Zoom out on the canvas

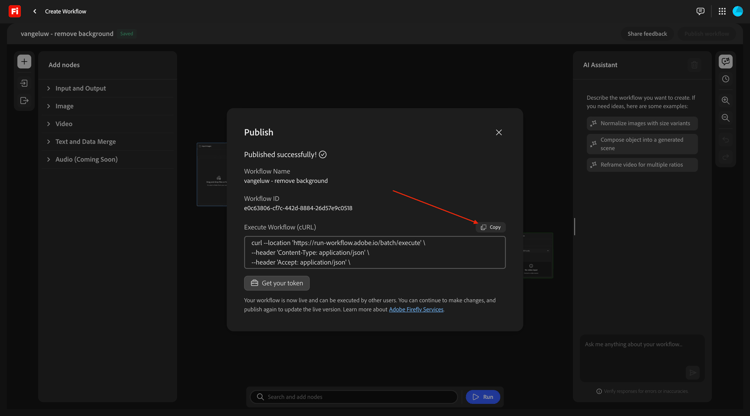(x=726, y=118)
